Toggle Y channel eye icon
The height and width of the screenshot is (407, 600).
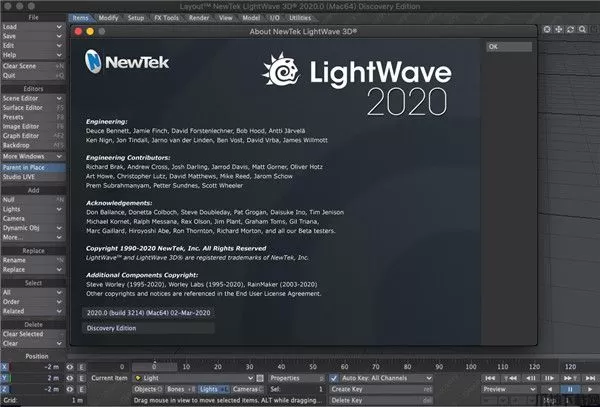coord(70,378)
